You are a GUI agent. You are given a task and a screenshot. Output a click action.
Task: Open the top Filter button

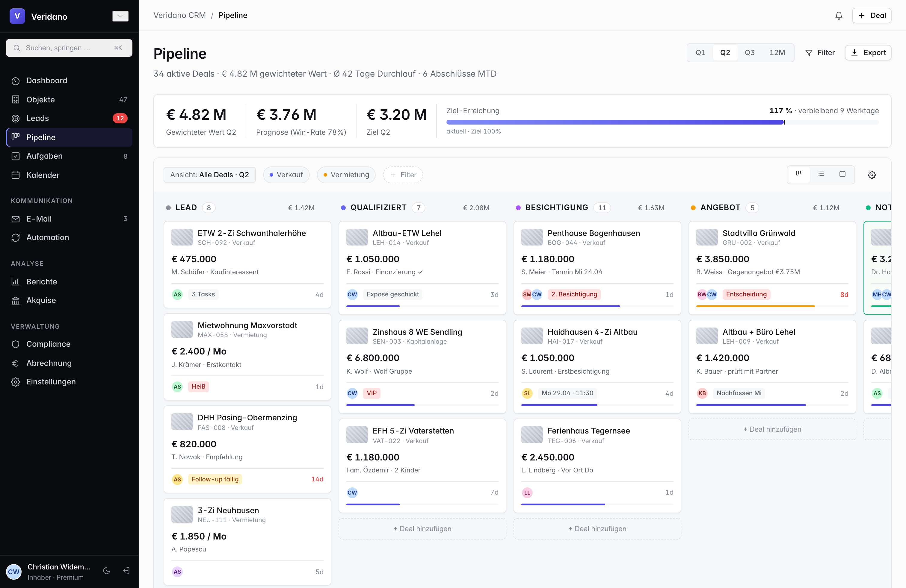click(820, 52)
